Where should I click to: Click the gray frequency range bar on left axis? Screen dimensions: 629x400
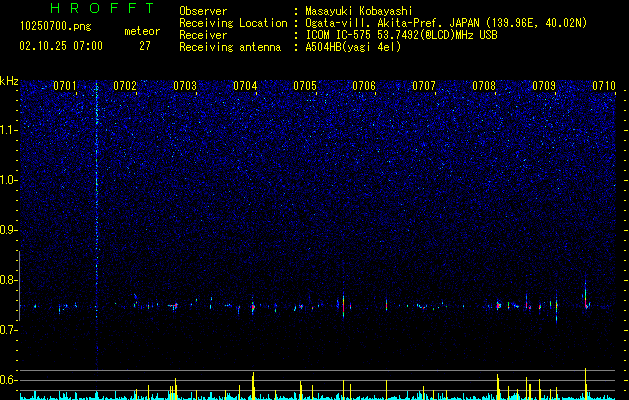click(19, 286)
